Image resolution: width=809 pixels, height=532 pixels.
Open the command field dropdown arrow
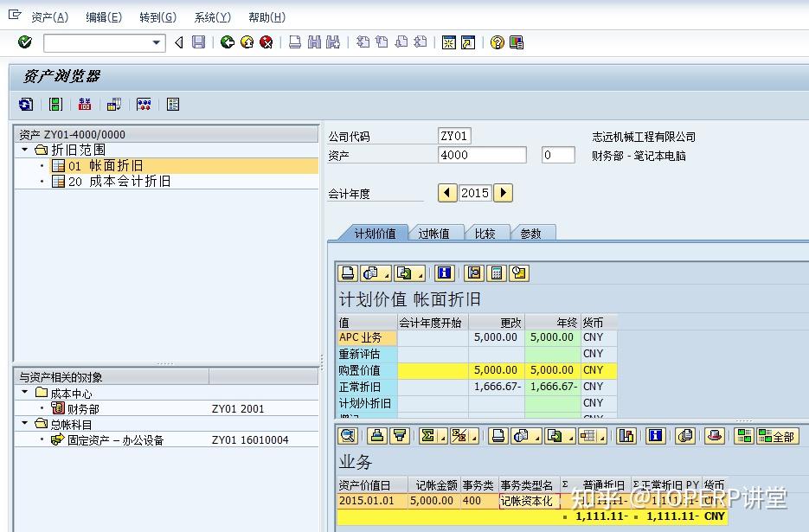coord(155,42)
